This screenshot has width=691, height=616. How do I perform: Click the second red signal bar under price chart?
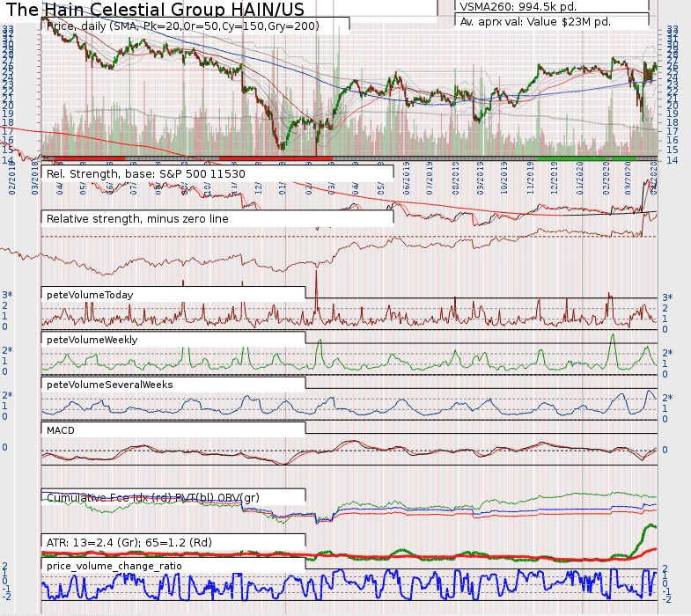click(276, 158)
